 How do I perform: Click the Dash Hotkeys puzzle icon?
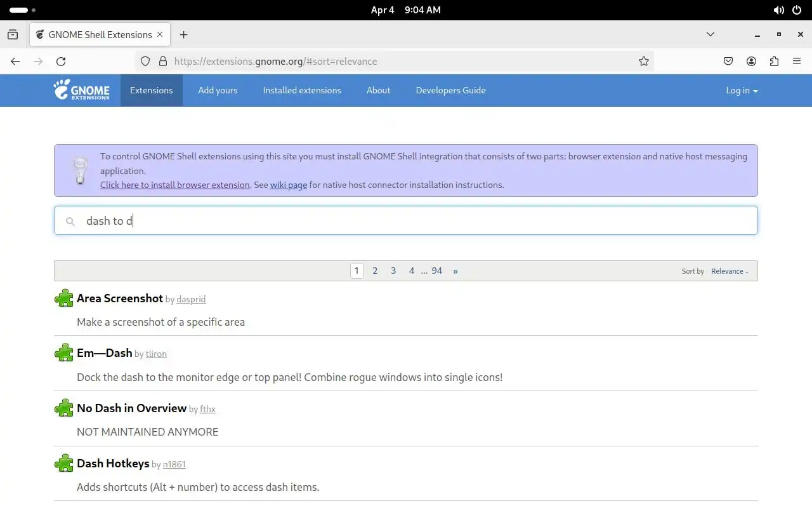click(64, 464)
